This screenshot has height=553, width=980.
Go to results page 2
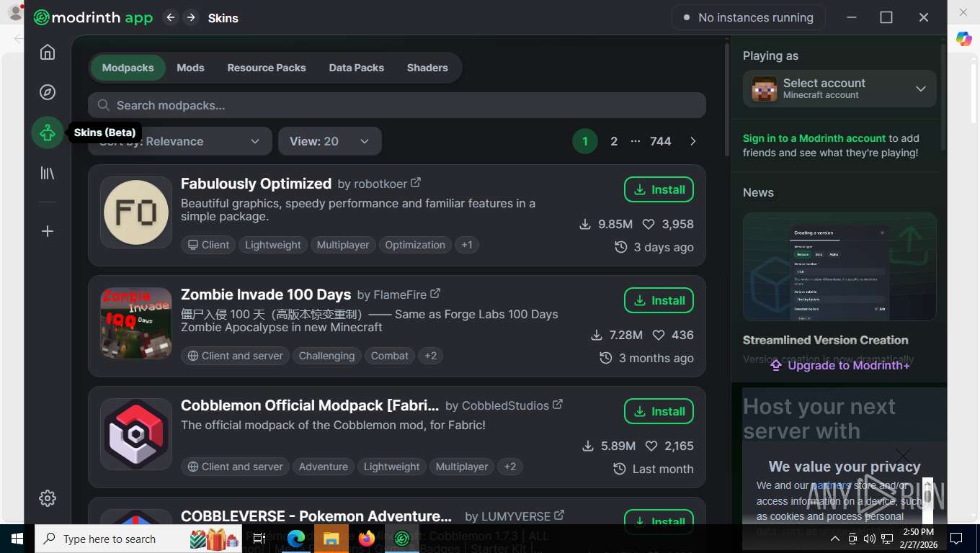[x=614, y=141]
